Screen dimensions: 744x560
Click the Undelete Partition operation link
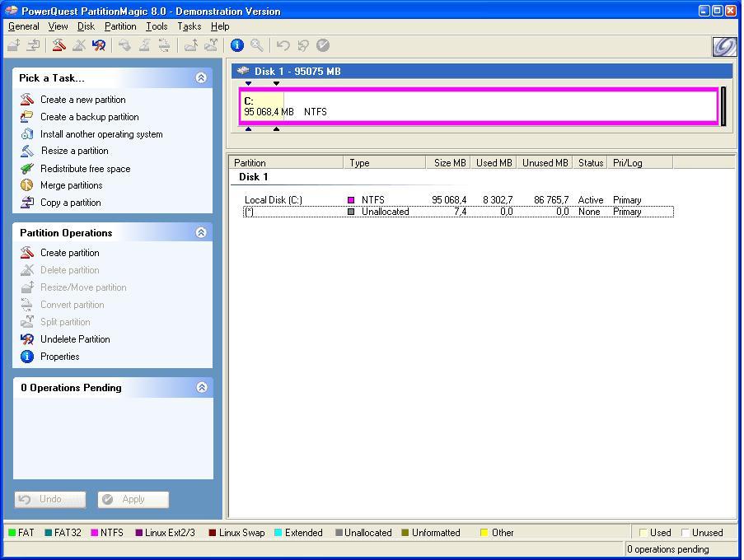coord(75,339)
